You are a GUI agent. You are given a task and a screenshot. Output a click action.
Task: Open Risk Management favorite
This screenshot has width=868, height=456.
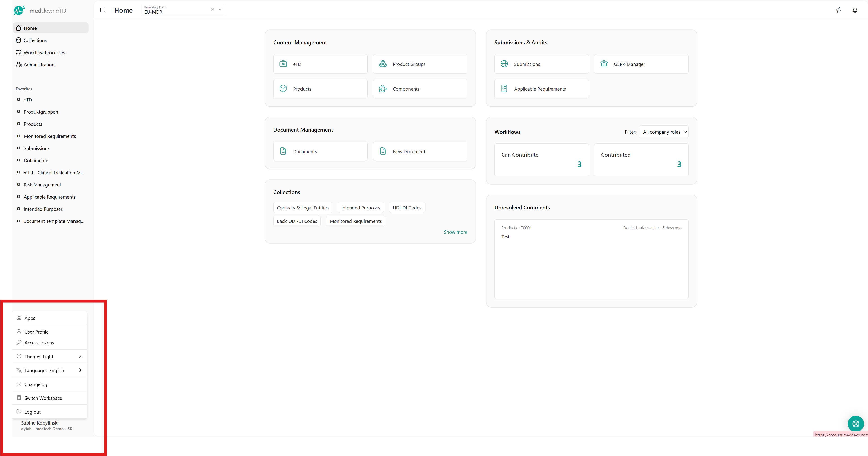coord(42,185)
